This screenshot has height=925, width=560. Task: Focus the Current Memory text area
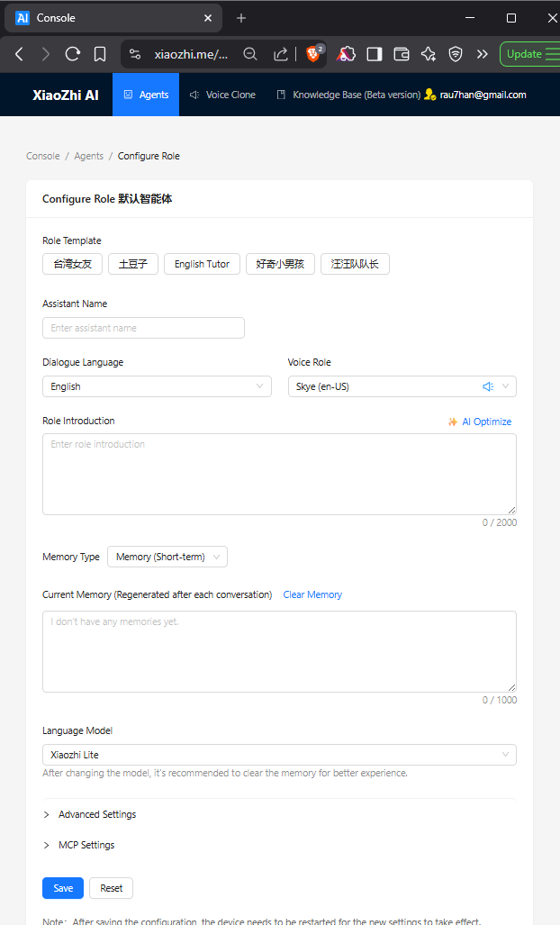coord(279,652)
